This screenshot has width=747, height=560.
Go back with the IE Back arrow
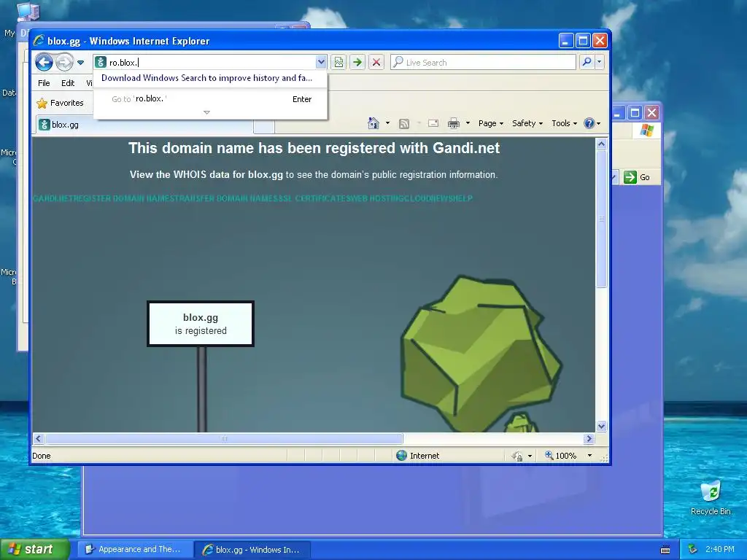click(44, 62)
